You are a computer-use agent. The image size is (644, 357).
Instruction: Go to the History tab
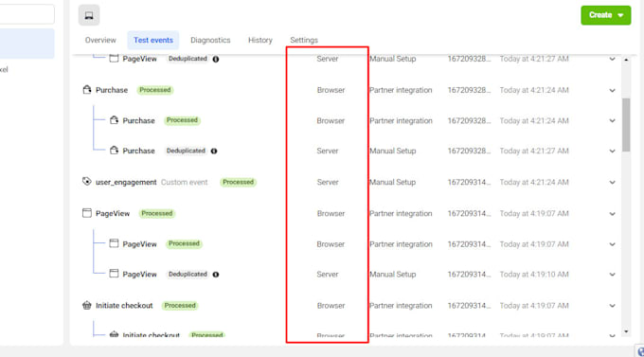(260, 40)
